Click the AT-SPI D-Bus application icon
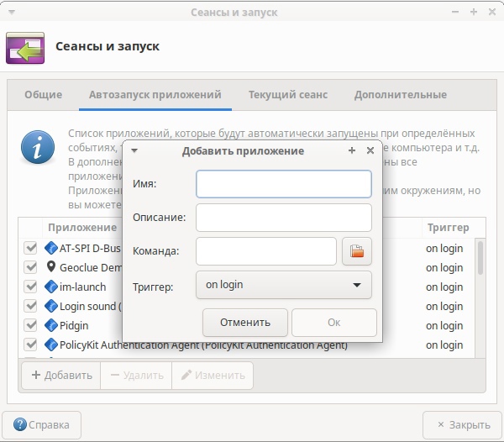Image resolution: width=504 pixels, height=442 pixels. (x=51, y=248)
